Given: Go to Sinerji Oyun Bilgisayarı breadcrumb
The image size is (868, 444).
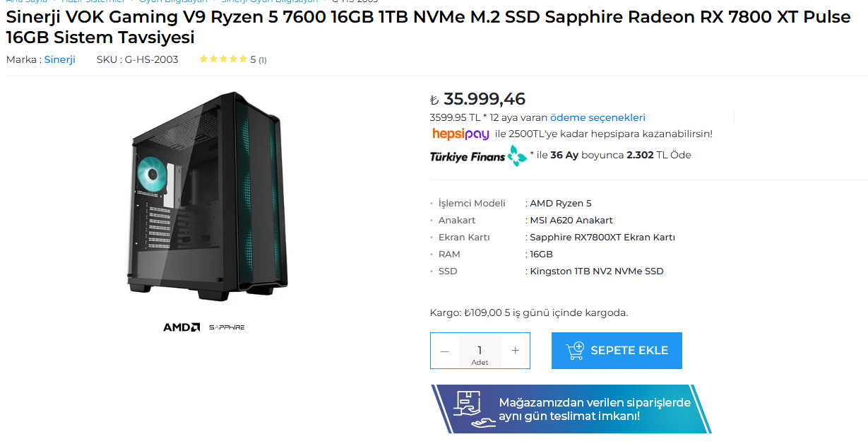Looking at the screenshot, I should 270,1.
